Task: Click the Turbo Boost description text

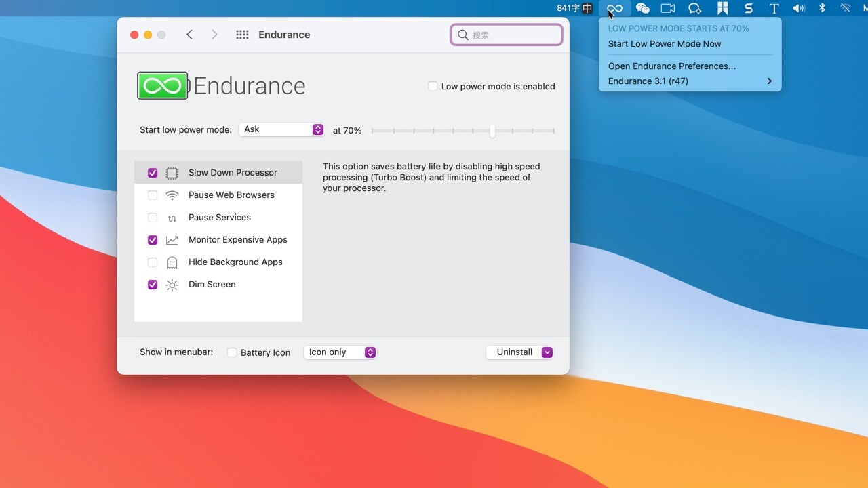Action: tap(431, 178)
